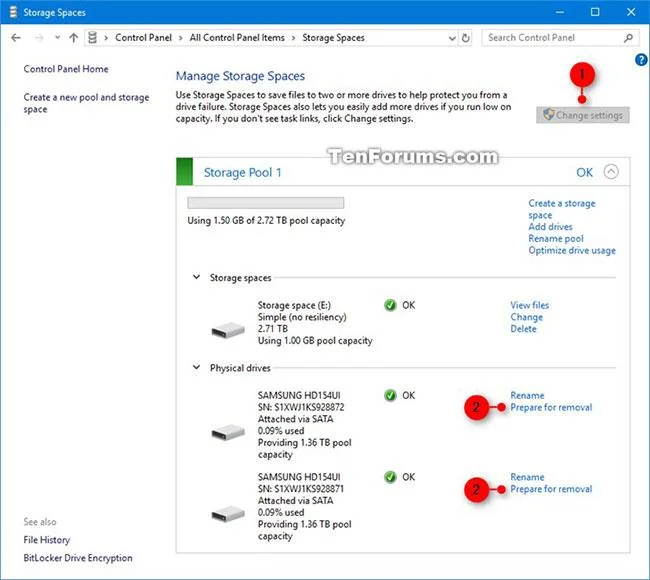Open BitLocker Drive Encryption link

click(78, 558)
